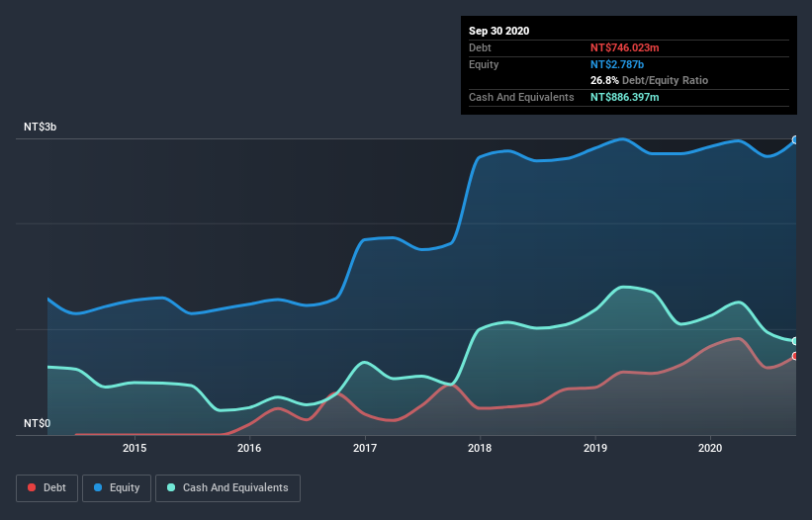812x520 pixels.
Task: Click the 2015 x-axis label
Action: (x=135, y=448)
